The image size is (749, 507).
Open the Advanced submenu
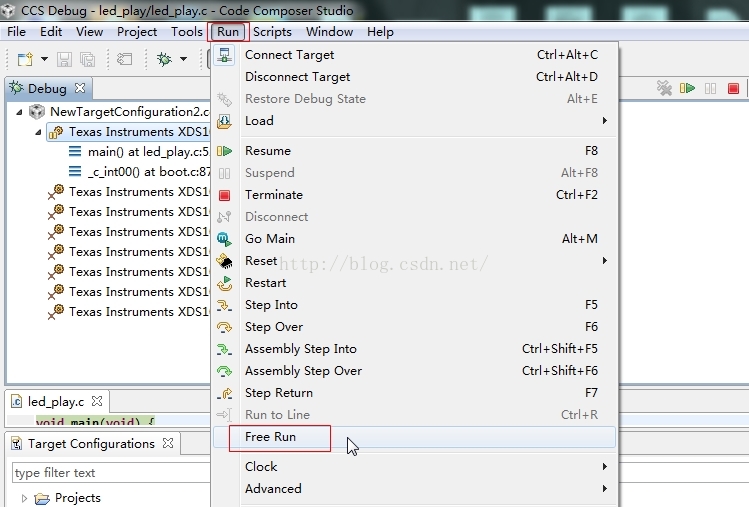tap(415, 489)
